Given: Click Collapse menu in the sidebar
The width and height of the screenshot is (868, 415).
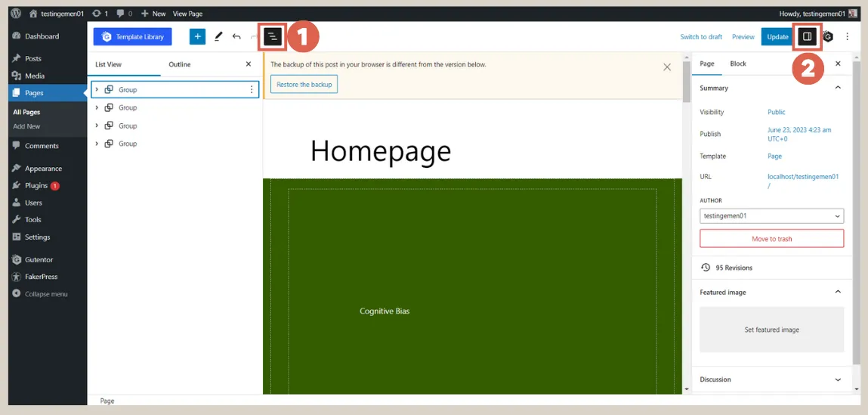Looking at the screenshot, I should coord(48,293).
